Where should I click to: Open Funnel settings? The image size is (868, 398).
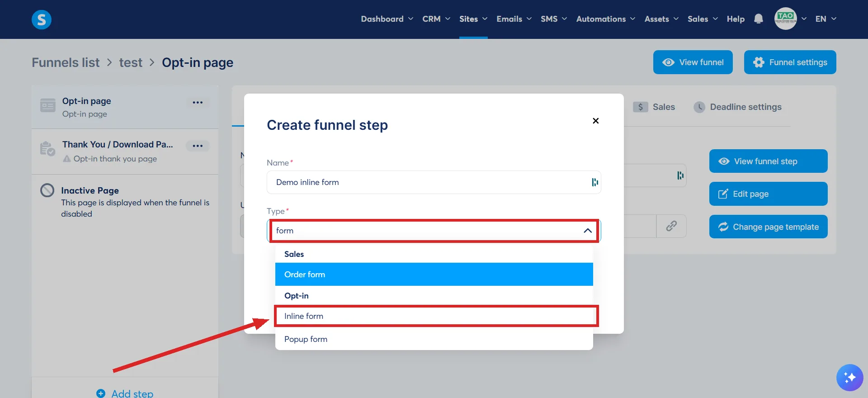point(790,62)
